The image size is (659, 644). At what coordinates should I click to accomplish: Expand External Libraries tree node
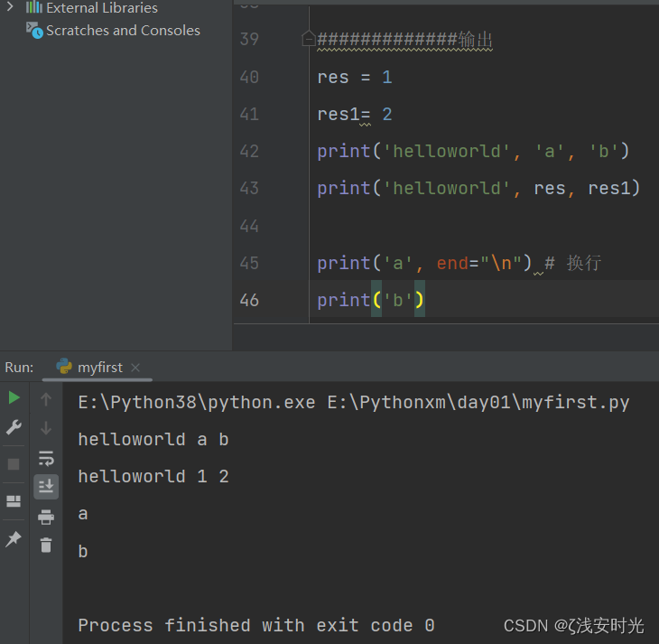pyautogui.click(x=10, y=6)
